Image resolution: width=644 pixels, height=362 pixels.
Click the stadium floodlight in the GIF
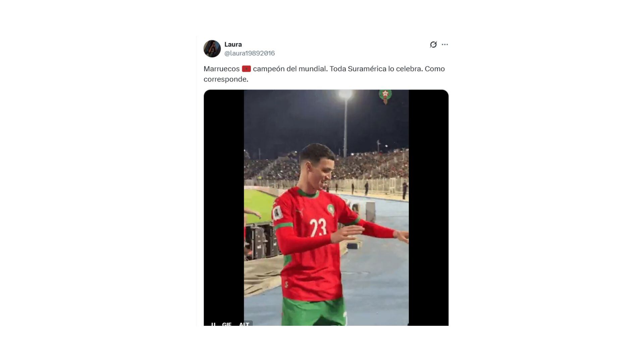click(345, 95)
